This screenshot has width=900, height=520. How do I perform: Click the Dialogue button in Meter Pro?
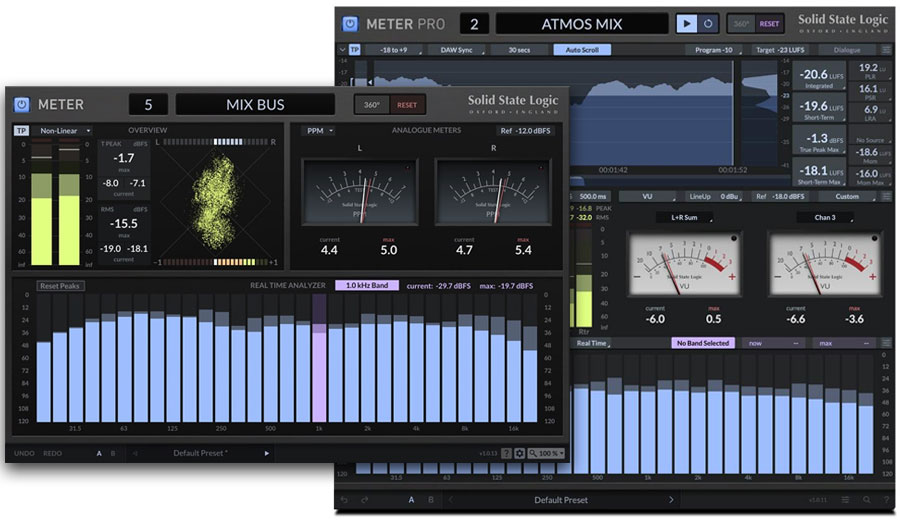click(847, 50)
